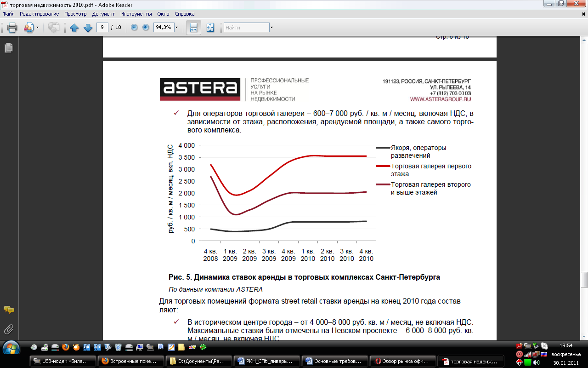The image size is (588, 368).
Task: Open the Файл menu
Action: pyautogui.click(x=8, y=14)
